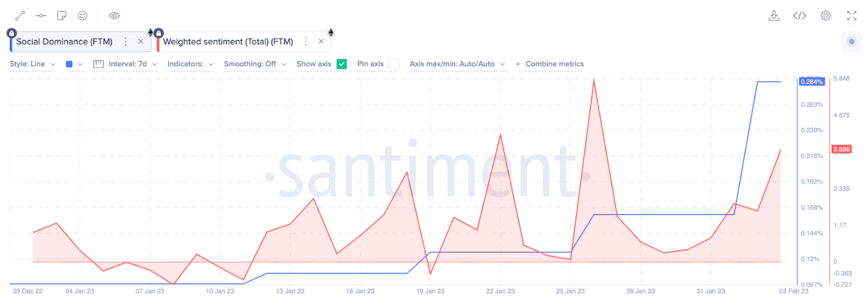Click lock icon on Social Dominance metric
The height and width of the screenshot is (301, 868).
click(x=12, y=33)
